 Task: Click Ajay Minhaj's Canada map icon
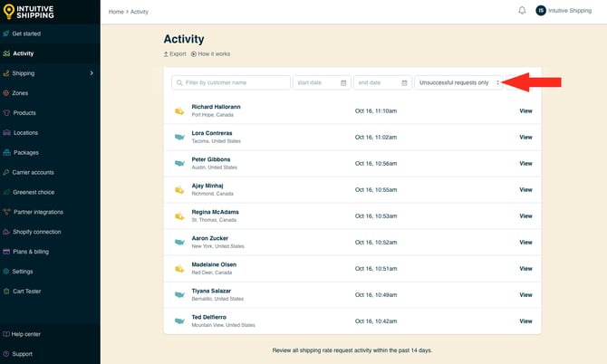[179, 190]
